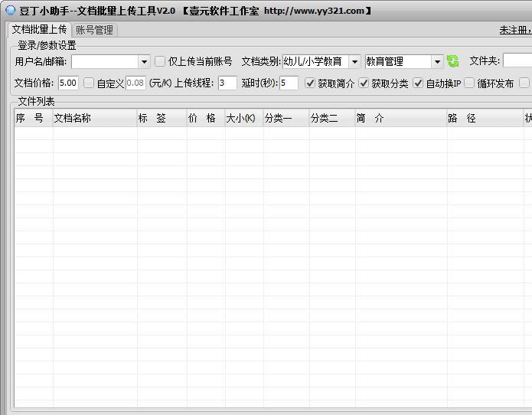Disable the 自动换IP checkbox
Screen dimensions: 532x415
[x=418, y=83]
